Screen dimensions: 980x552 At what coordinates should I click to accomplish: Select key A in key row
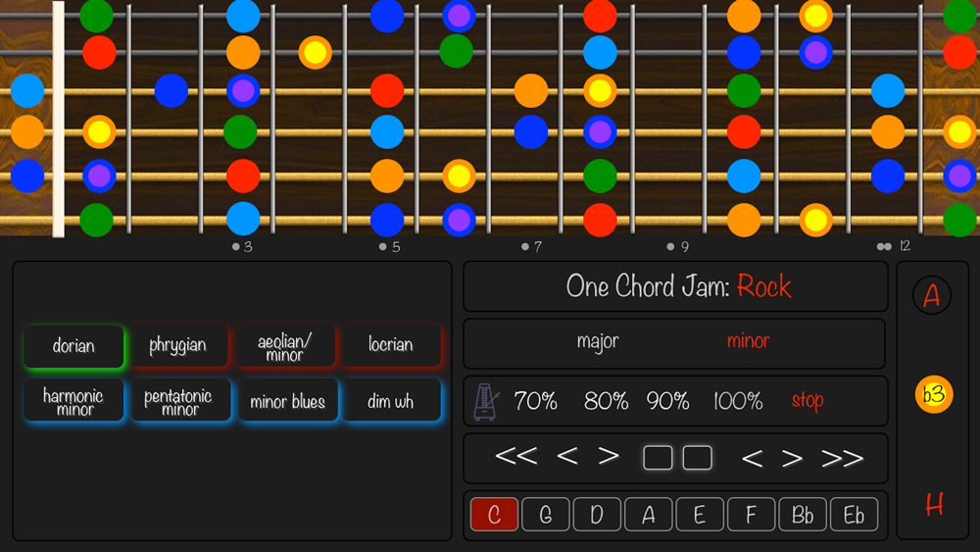[648, 515]
